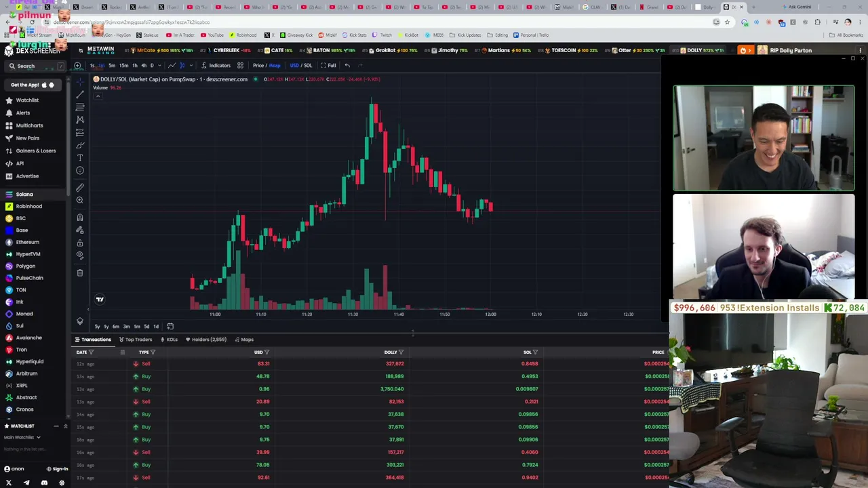Screen dimensions: 868x488
Task: Remove drawings with trash icon
Action: point(80,272)
